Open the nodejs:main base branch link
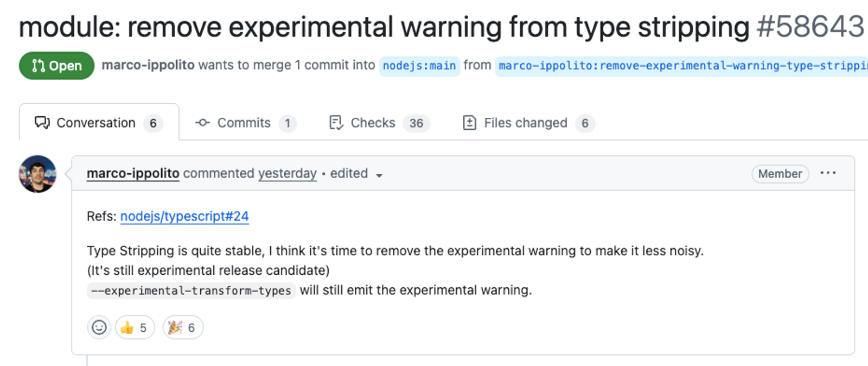Viewport: 868px width, 366px height. coord(419,66)
